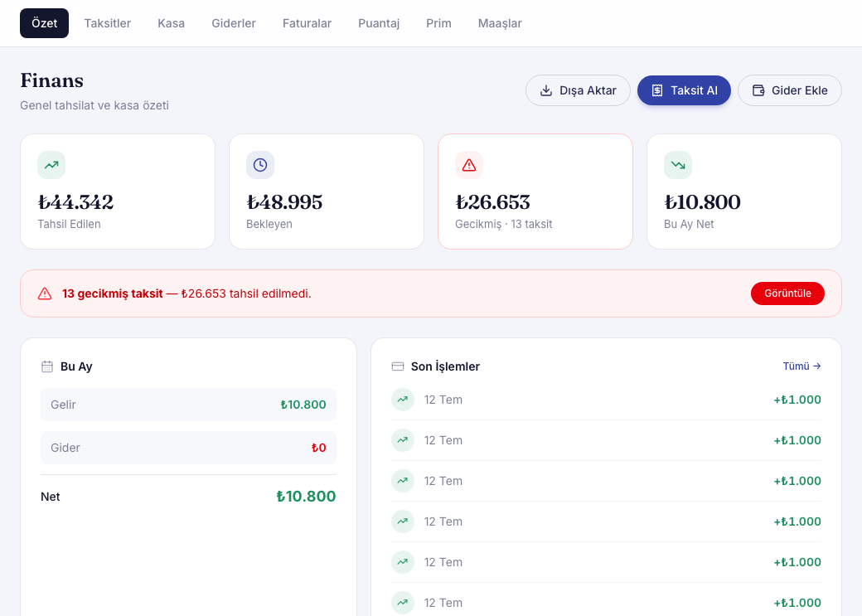Click the "Finans" page heading

coord(52,80)
